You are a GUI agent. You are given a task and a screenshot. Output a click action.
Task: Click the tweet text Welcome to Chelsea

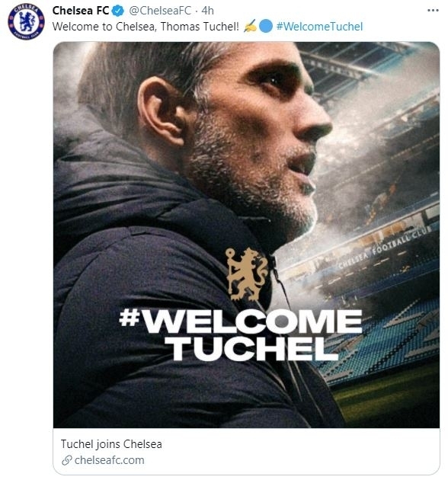click(146, 27)
